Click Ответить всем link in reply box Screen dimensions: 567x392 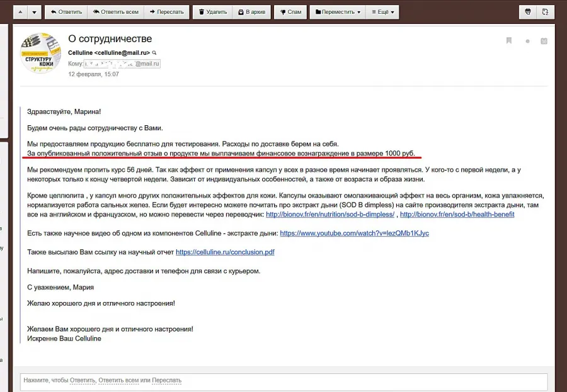click(x=118, y=381)
